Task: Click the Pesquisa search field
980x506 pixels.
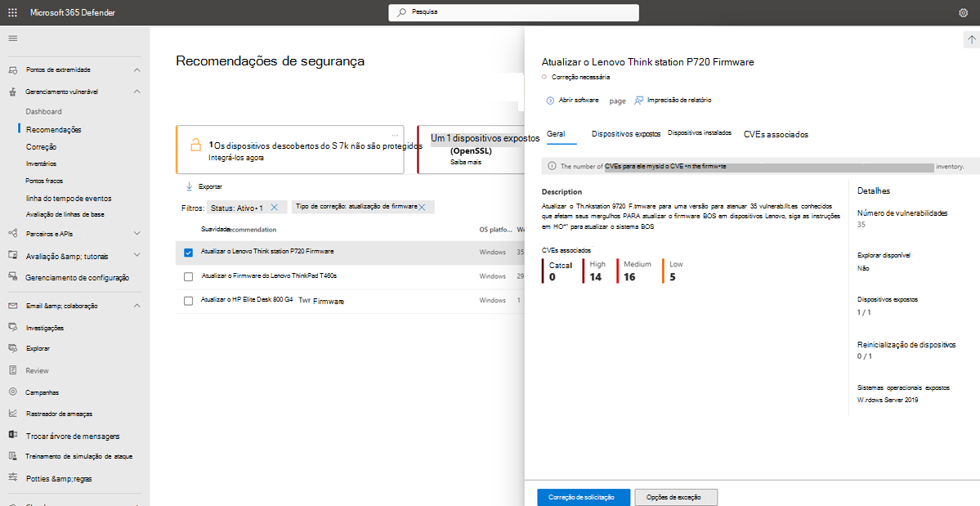Action: (513, 12)
